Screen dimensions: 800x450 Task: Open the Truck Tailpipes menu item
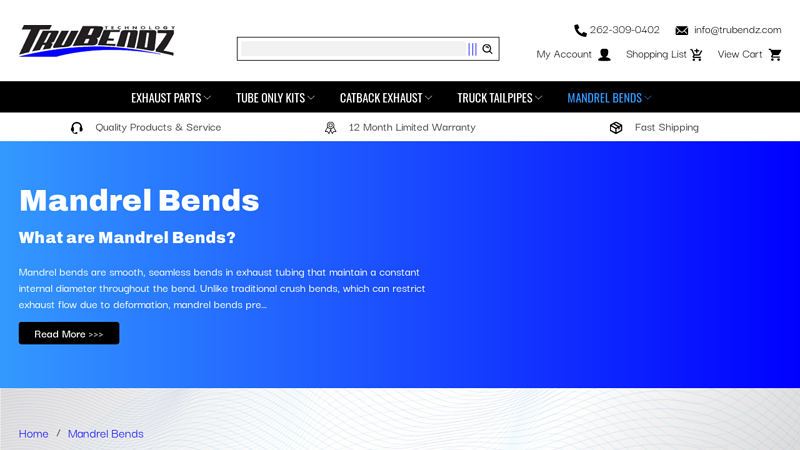coord(499,98)
